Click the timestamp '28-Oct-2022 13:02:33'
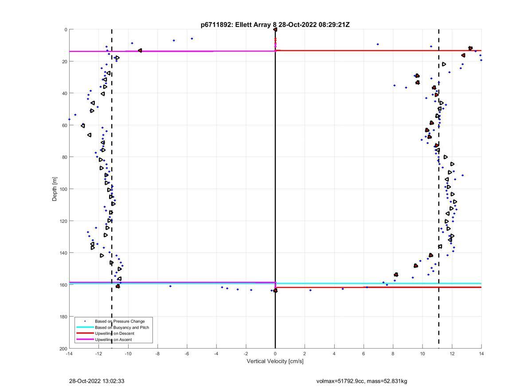This screenshot has width=532, height=392. 97,381
